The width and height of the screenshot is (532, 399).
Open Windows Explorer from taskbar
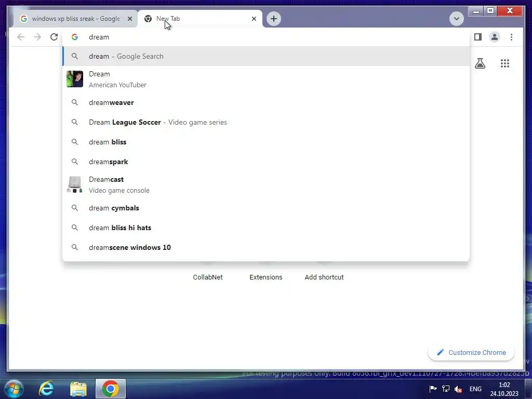[x=78, y=389]
